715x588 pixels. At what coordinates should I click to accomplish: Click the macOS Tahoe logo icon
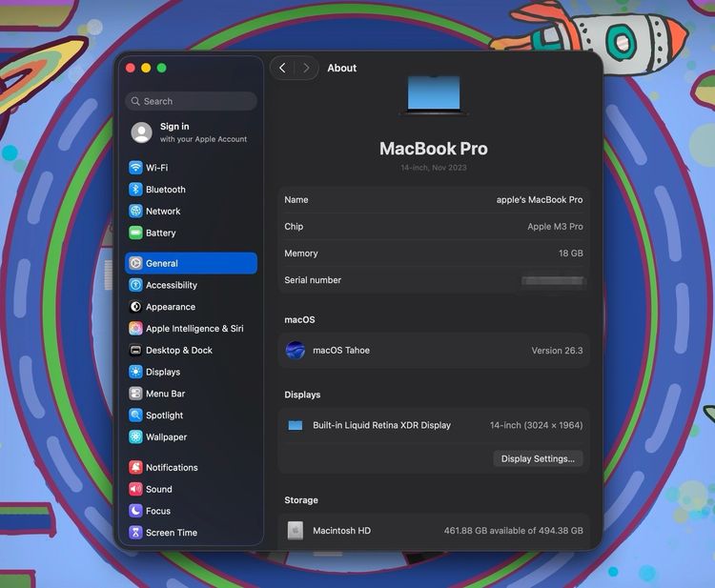click(x=295, y=350)
